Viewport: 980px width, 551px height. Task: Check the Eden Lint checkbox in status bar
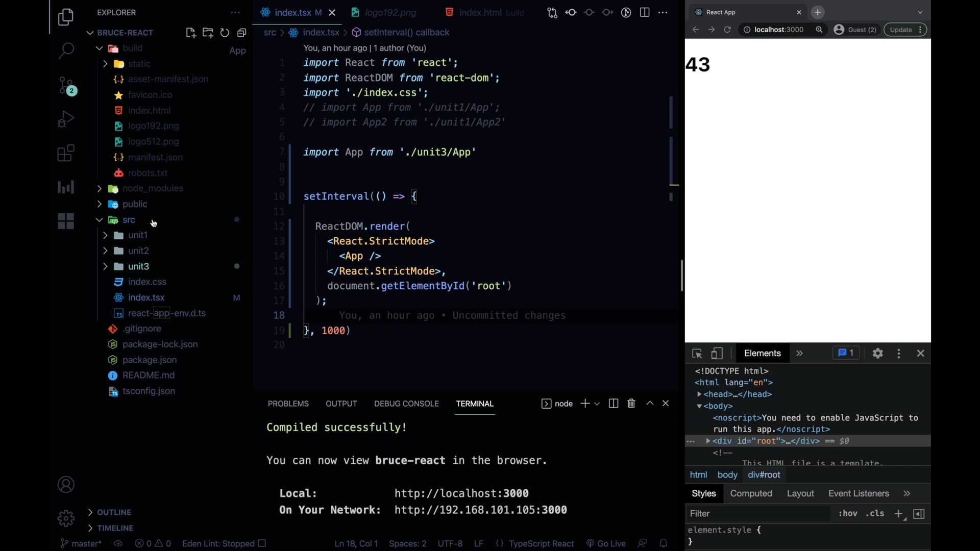[261, 543]
